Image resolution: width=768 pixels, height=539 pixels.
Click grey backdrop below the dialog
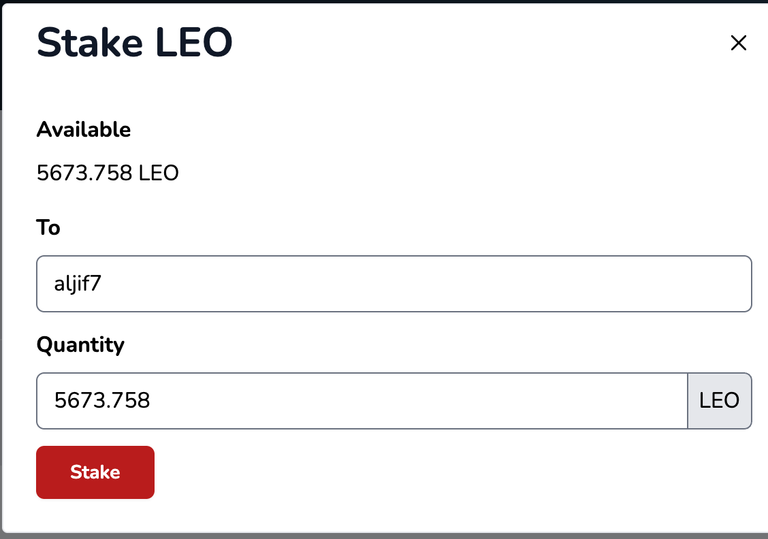pyautogui.click(x=384, y=536)
